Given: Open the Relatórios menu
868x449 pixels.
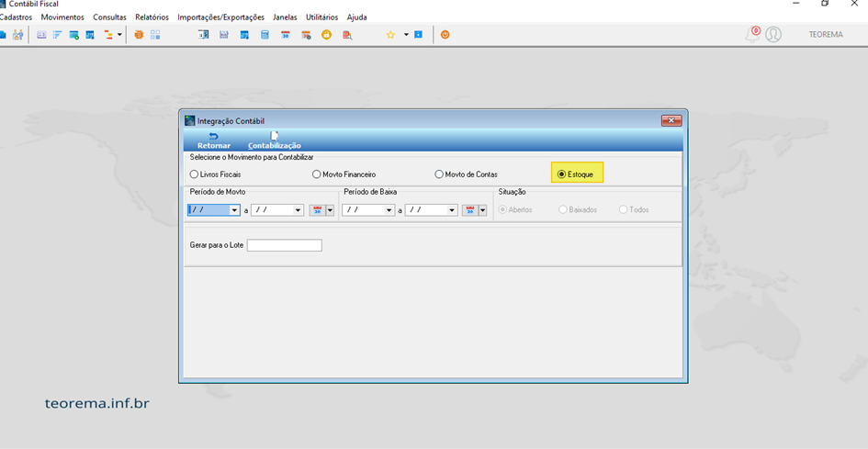Looking at the screenshot, I should pos(152,17).
